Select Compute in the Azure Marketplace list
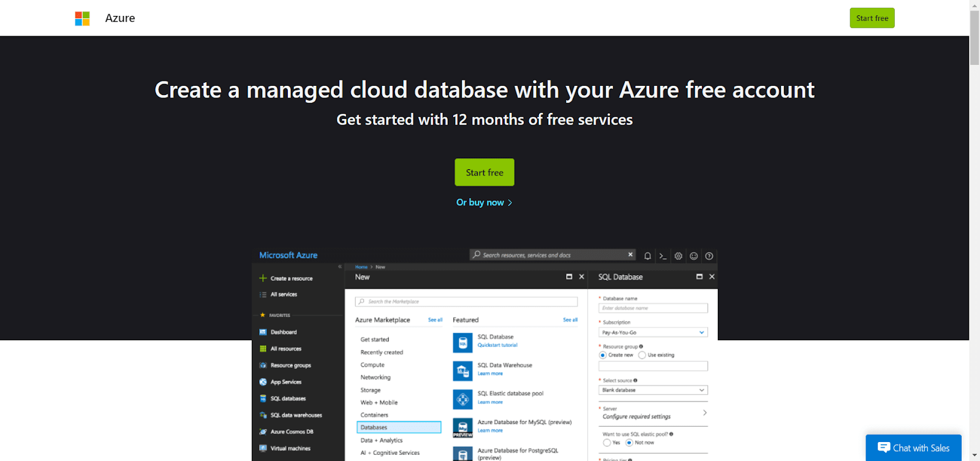 point(372,365)
